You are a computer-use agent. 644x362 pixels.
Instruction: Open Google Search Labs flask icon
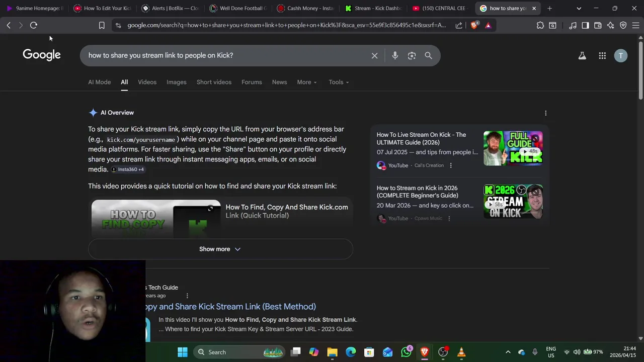582,56
